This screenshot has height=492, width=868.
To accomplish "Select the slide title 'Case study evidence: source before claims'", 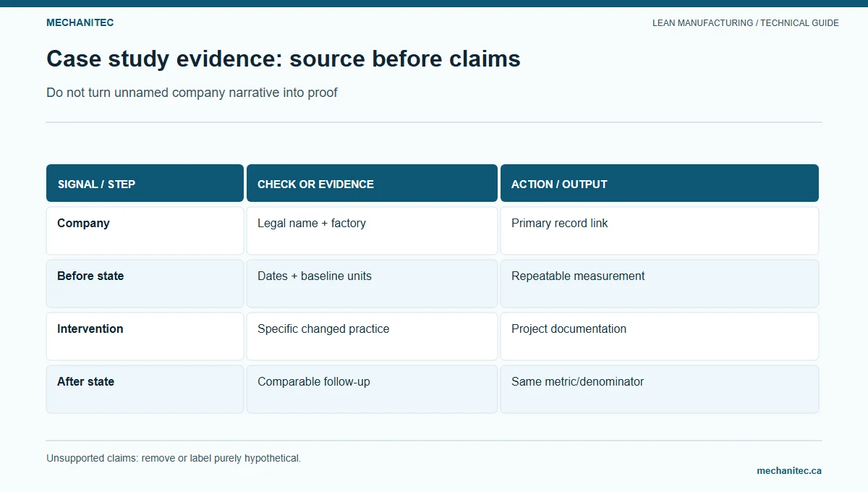I will tap(284, 59).
